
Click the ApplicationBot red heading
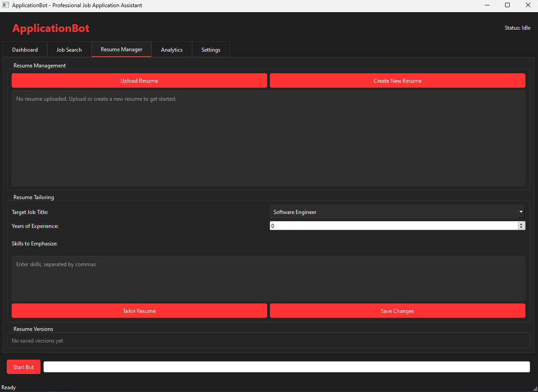coord(51,28)
